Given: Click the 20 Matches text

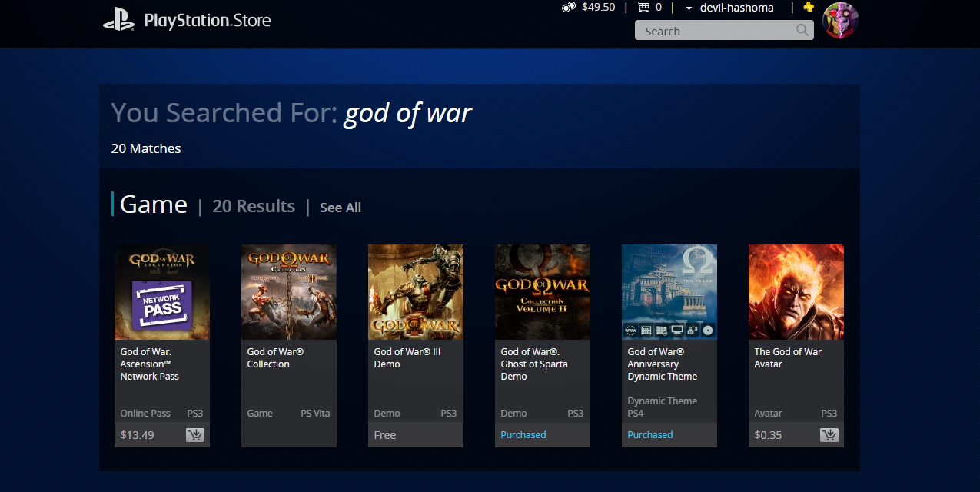Looking at the screenshot, I should click(x=146, y=148).
